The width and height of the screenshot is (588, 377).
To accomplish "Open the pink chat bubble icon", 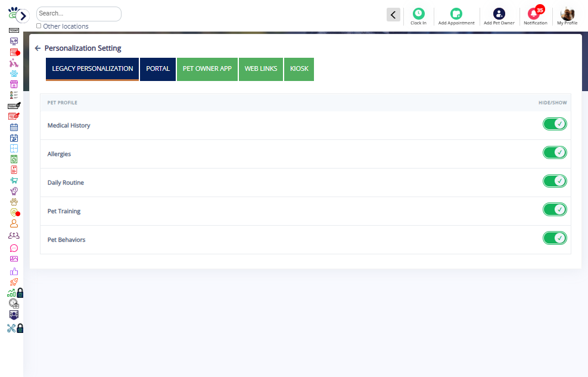I will point(14,248).
